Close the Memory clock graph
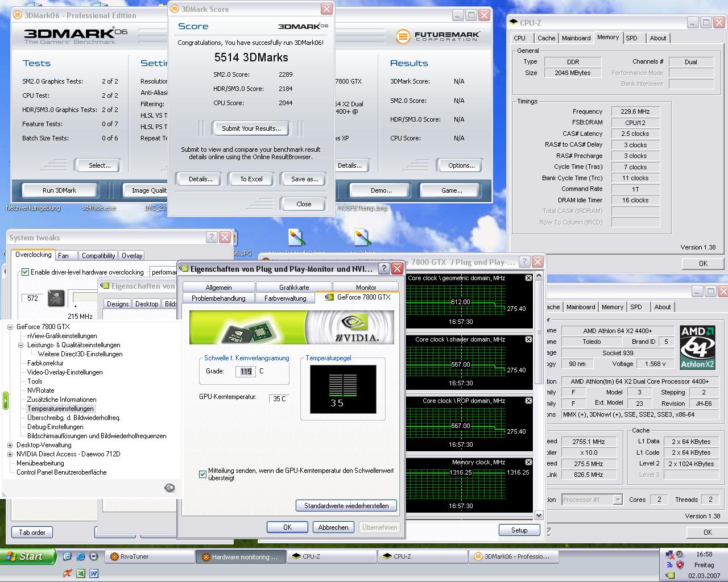The image size is (728, 582). (x=528, y=462)
